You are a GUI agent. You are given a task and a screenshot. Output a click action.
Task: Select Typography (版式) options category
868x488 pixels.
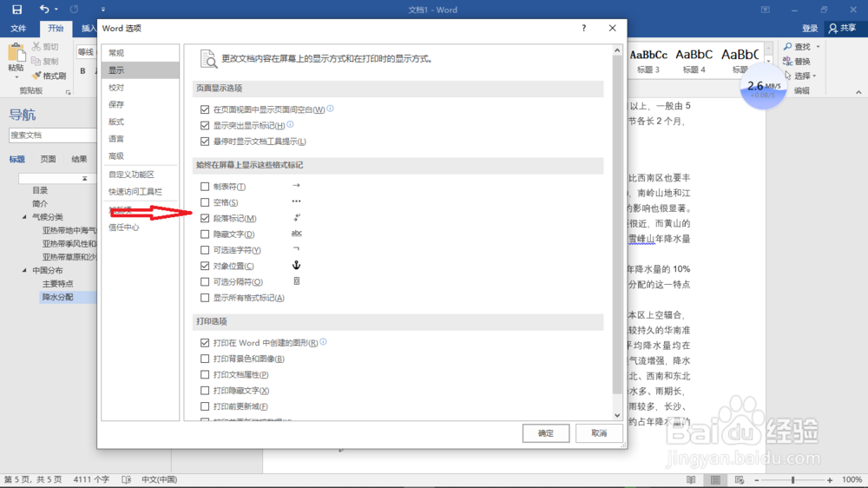[140, 122]
